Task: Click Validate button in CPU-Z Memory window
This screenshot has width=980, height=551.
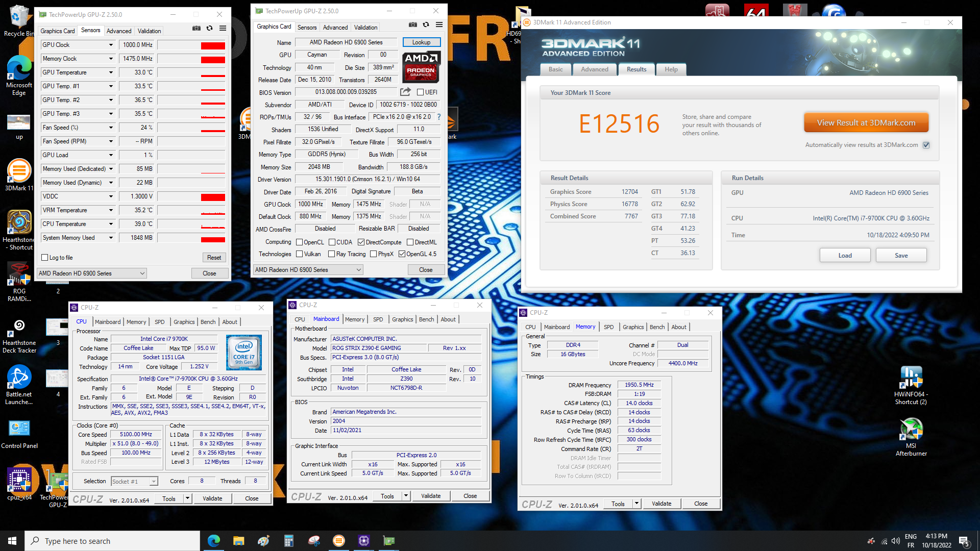Action: click(x=661, y=504)
